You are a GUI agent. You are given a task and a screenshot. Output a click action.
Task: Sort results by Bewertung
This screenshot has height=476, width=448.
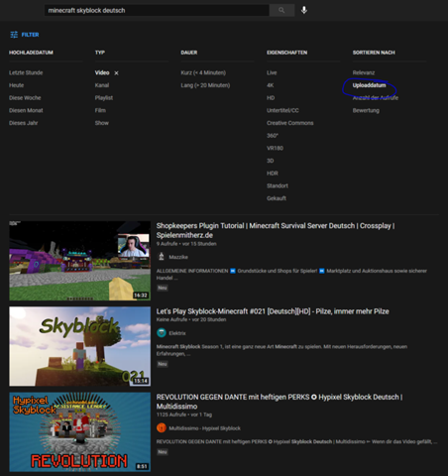[366, 110]
